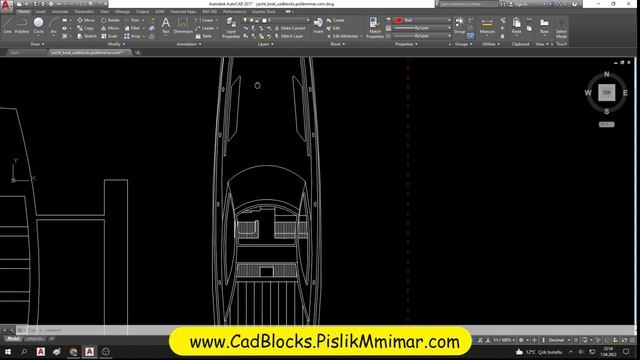Open Layer Properties manager

(231, 28)
